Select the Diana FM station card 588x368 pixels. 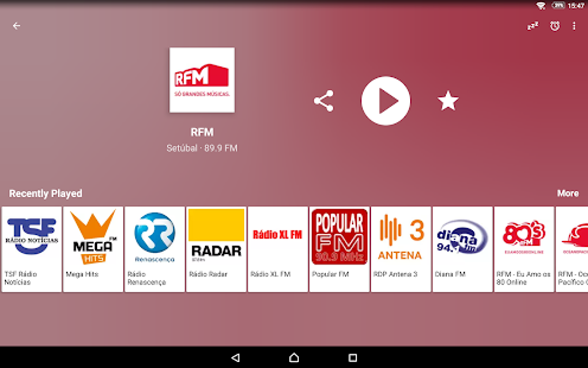pyautogui.click(x=462, y=249)
